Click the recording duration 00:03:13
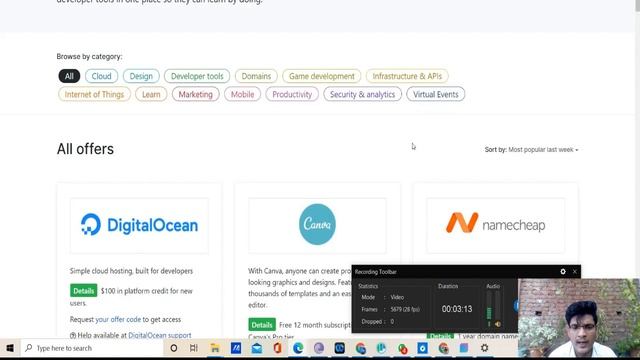640x360 pixels. (457, 309)
